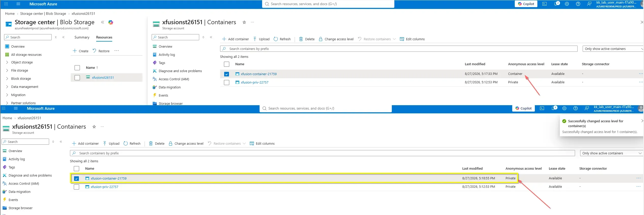Open xfusion-container-21759 link in the lower table
The height and width of the screenshot is (215, 644).
click(x=109, y=179)
